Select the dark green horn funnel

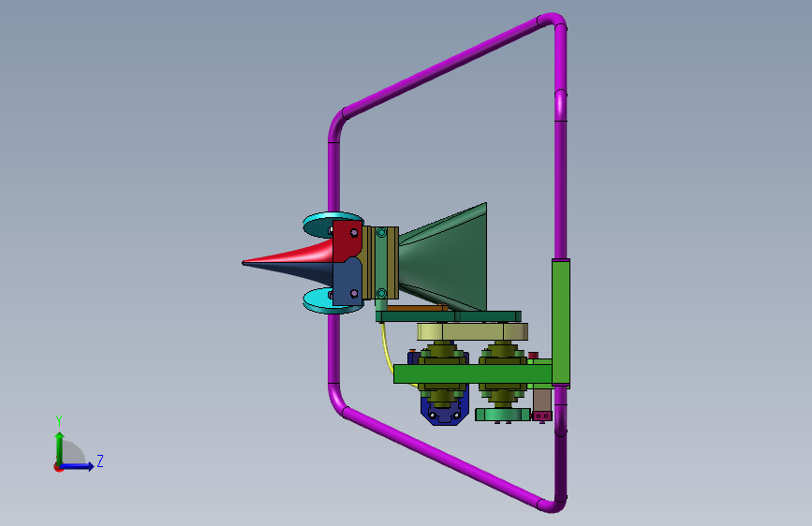pyautogui.click(x=450, y=259)
